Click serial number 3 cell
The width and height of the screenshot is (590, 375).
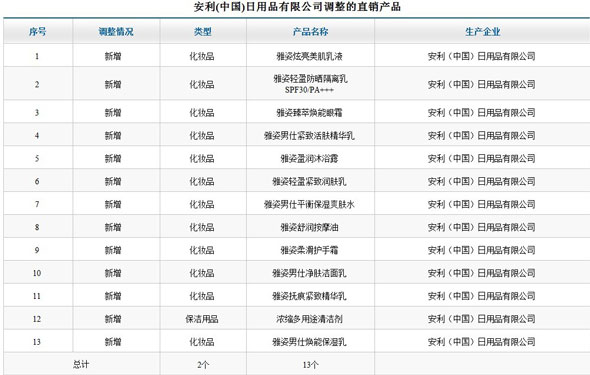pyautogui.click(x=37, y=112)
